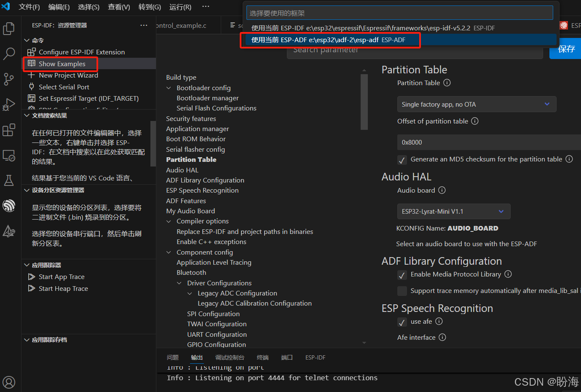The image size is (581, 392).
Task: Toggle Enable Media Protocol Library checkbox
Action: click(x=402, y=275)
